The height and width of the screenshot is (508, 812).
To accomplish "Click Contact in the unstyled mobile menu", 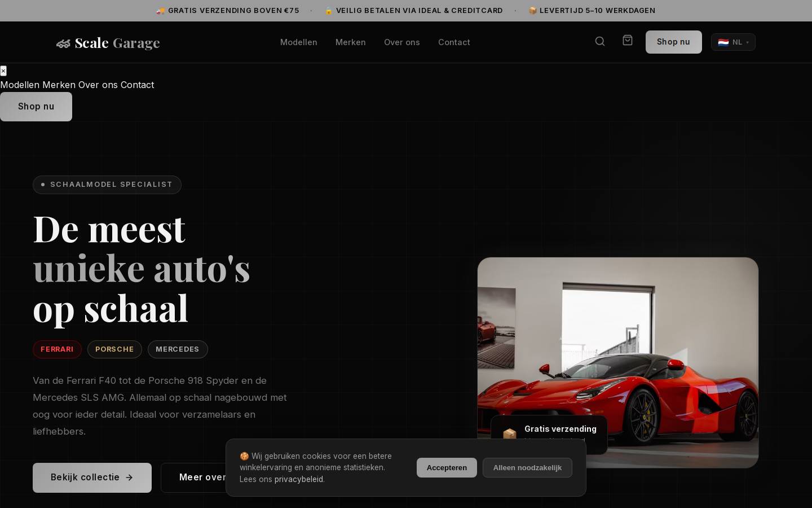I will (137, 85).
